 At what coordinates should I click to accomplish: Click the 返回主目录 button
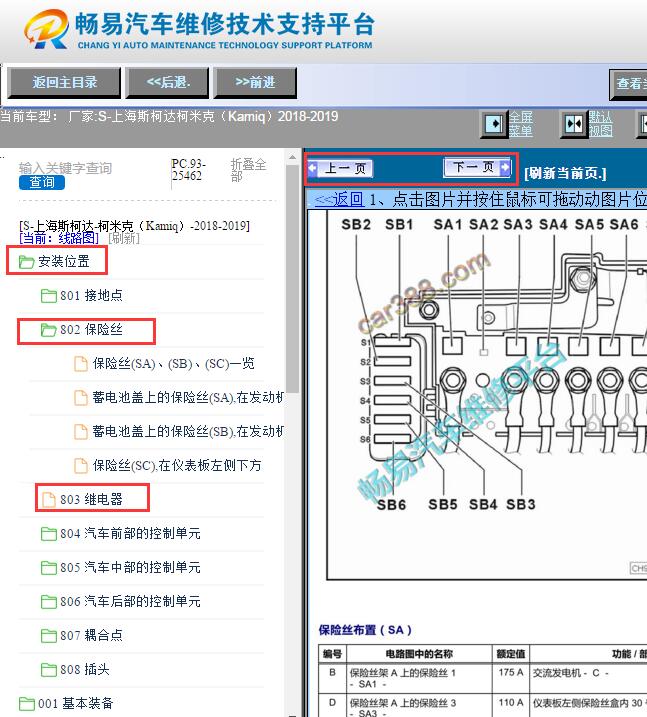(x=64, y=83)
